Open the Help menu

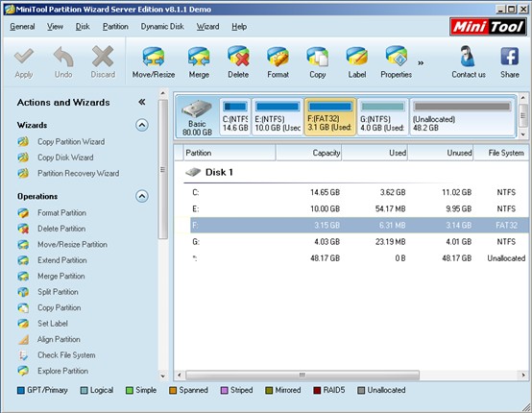pyautogui.click(x=239, y=27)
